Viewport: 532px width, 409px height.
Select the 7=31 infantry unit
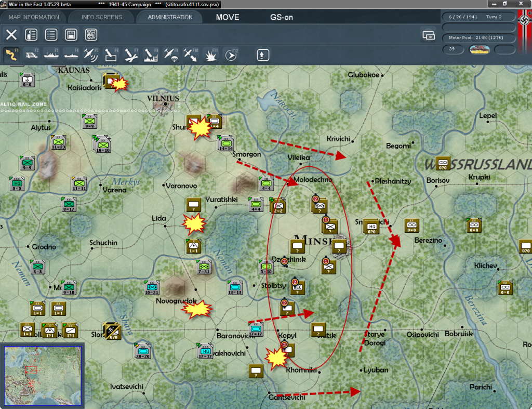click(x=204, y=267)
